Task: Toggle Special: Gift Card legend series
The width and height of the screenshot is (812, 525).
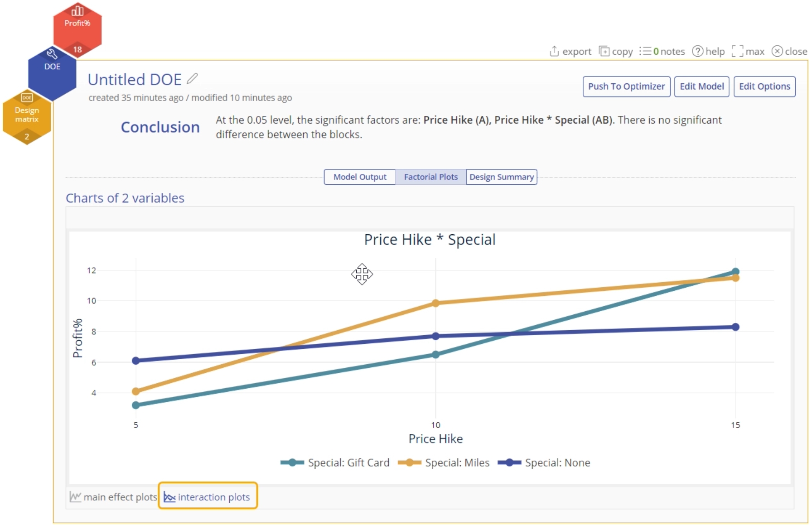Action: click(x=335, y=462)
